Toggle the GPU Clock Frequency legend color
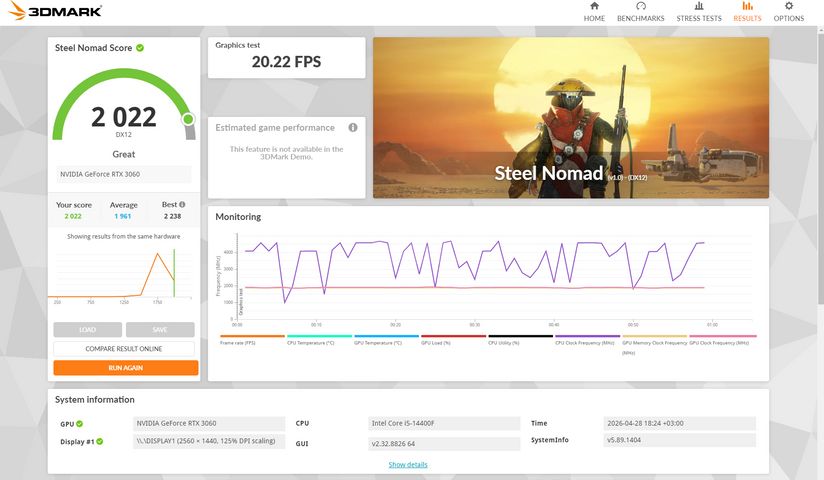The height and width of the screenshot is (480, 824). tap(723, 336)
